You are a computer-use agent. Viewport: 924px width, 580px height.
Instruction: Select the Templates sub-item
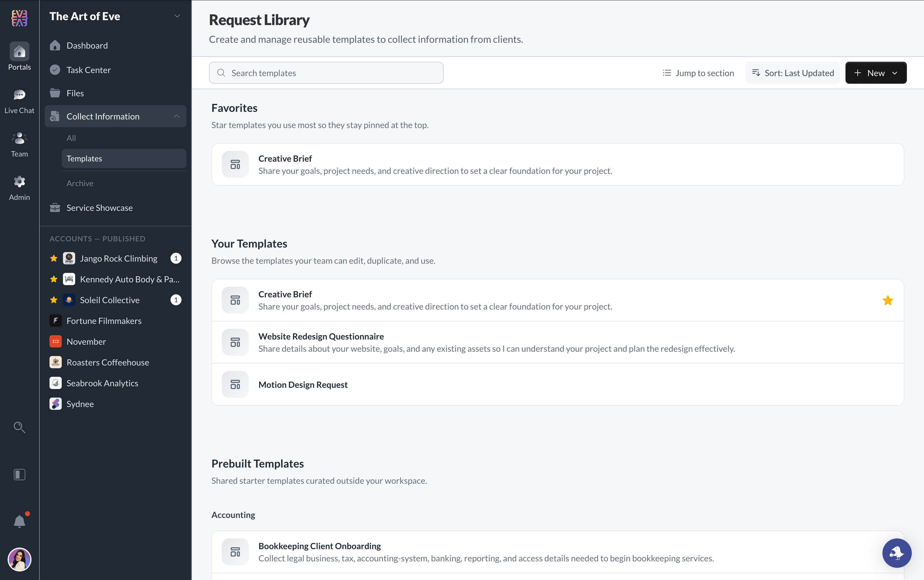point(124,158)
